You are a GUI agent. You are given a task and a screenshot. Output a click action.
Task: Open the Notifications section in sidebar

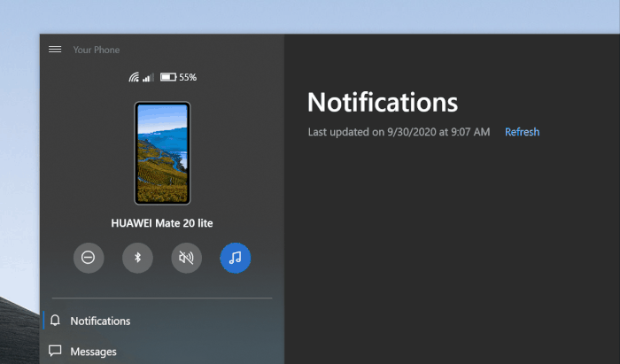[162, 321]
